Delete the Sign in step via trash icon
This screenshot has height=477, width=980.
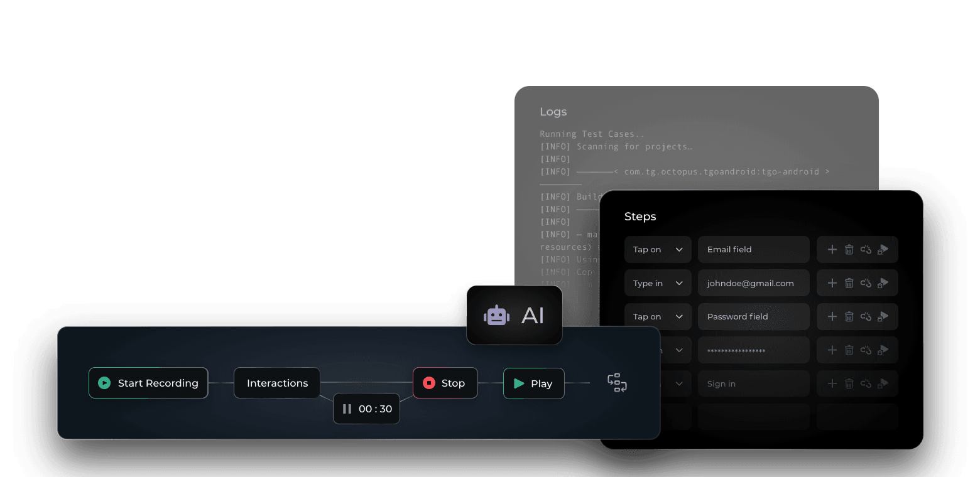[x=849, y=383]
